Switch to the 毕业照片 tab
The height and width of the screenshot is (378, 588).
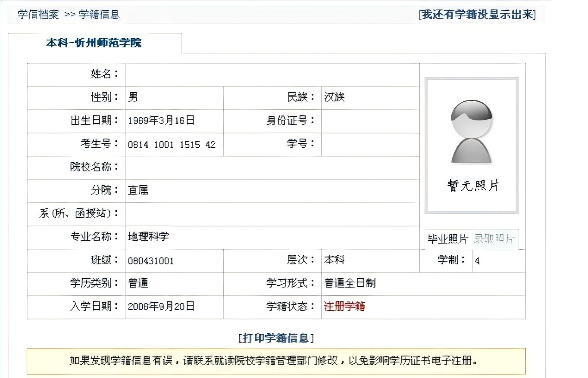(x=447, y=239)
